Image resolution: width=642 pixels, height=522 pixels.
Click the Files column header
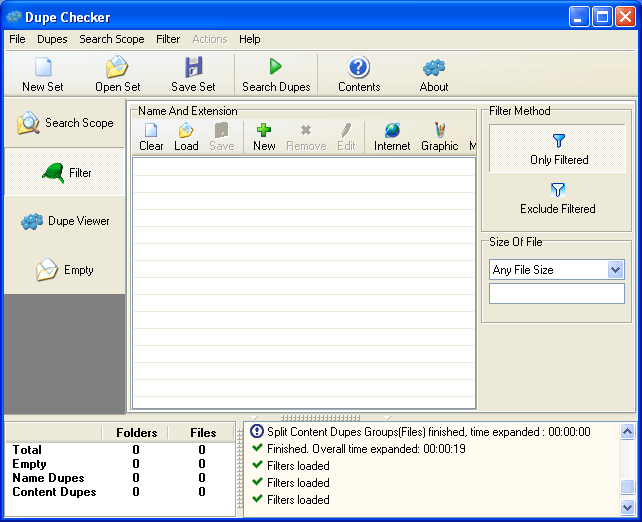point(203,433)
